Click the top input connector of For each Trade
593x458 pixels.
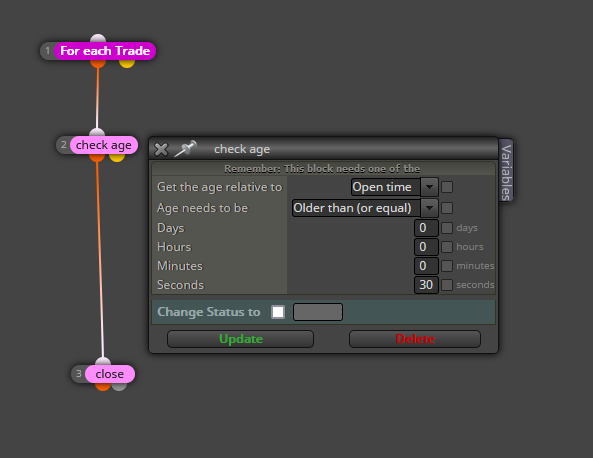click(x=98, y=38)
